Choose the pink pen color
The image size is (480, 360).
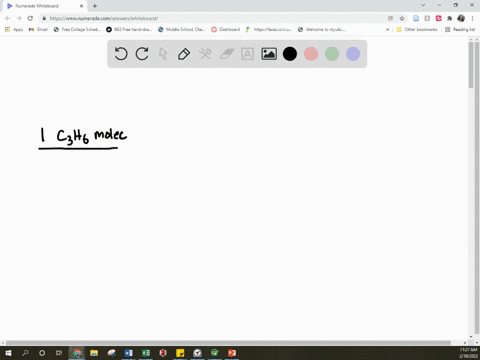[311, 54]
